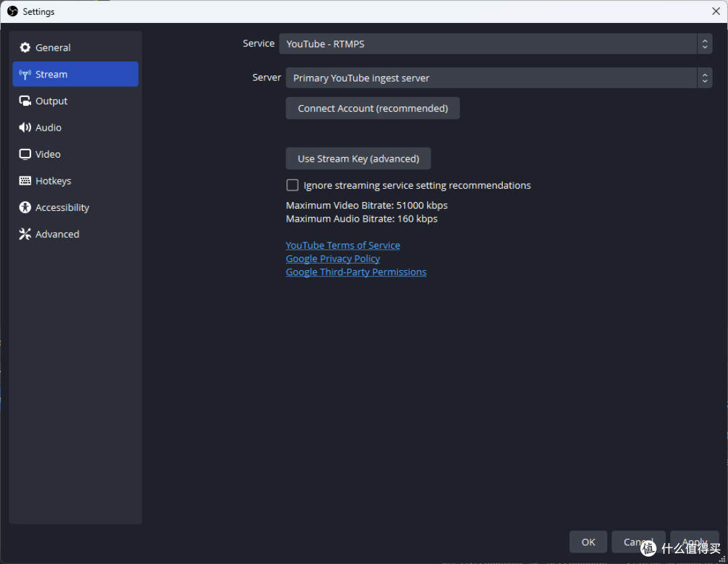Click the Maximum Audio Bitrate text
Image resolution: width=728 pixels, height=564 pixels.
click(x=362, y=218)
